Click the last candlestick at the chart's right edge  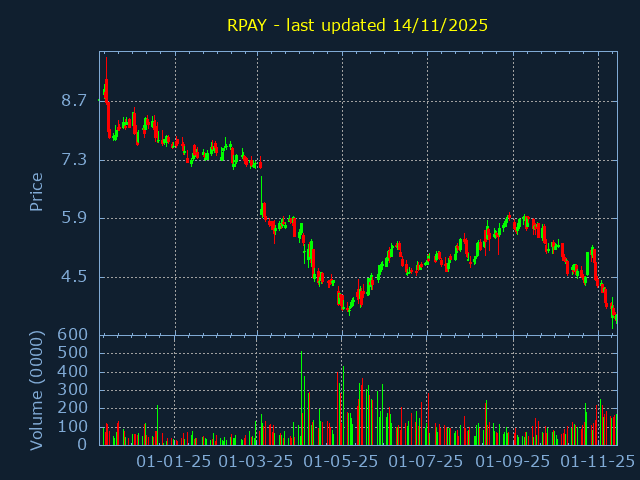click(616, 319)
